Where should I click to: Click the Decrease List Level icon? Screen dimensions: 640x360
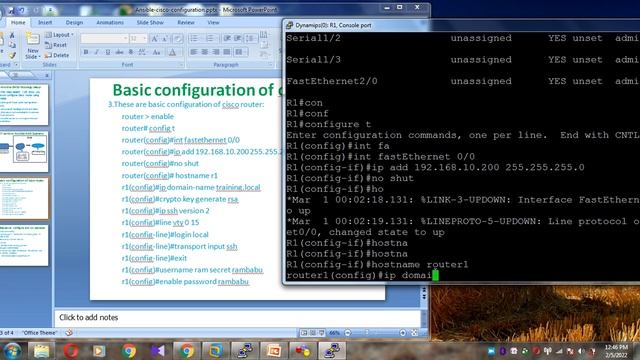coord(227,39)
